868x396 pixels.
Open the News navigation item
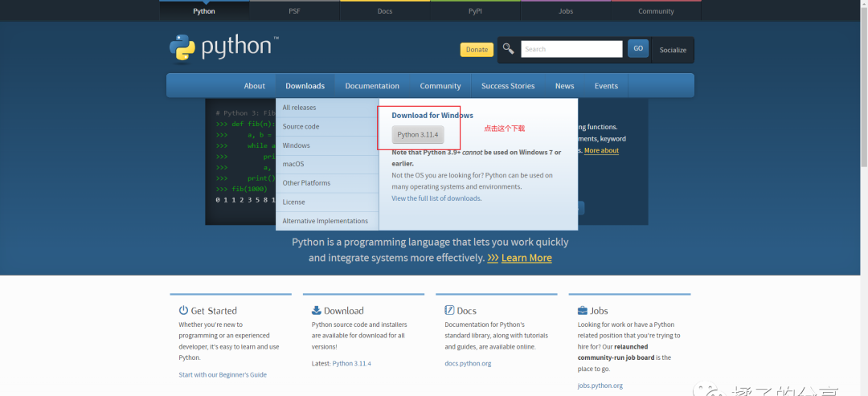[565, 86]
